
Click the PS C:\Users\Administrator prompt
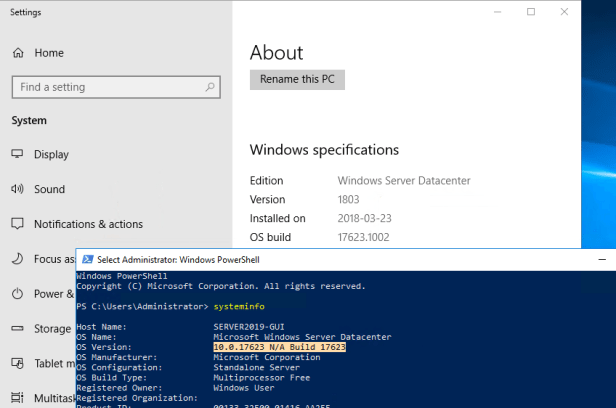(142, 306)
